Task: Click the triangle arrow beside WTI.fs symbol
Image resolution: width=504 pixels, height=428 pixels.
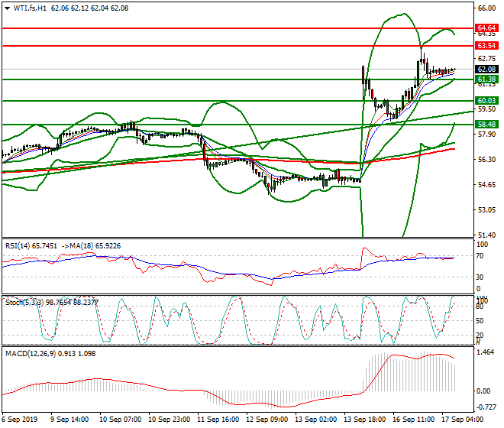Action: click(x=7, y=8)
